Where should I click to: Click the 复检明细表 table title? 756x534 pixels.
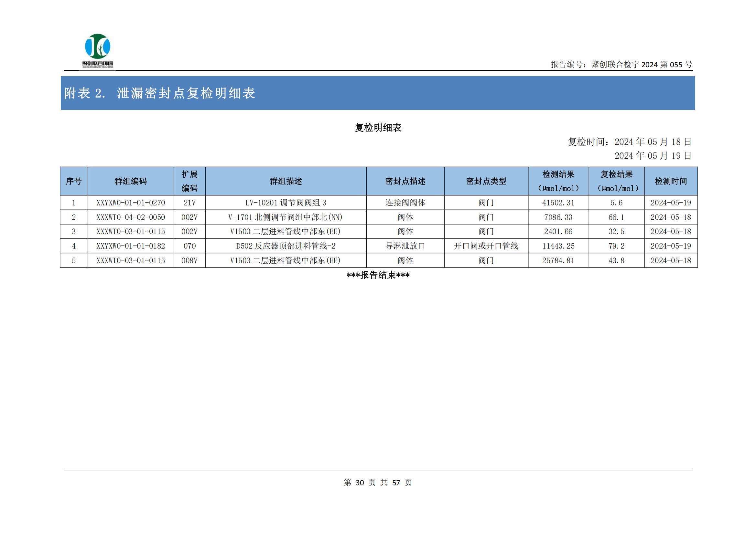[378, 128]
